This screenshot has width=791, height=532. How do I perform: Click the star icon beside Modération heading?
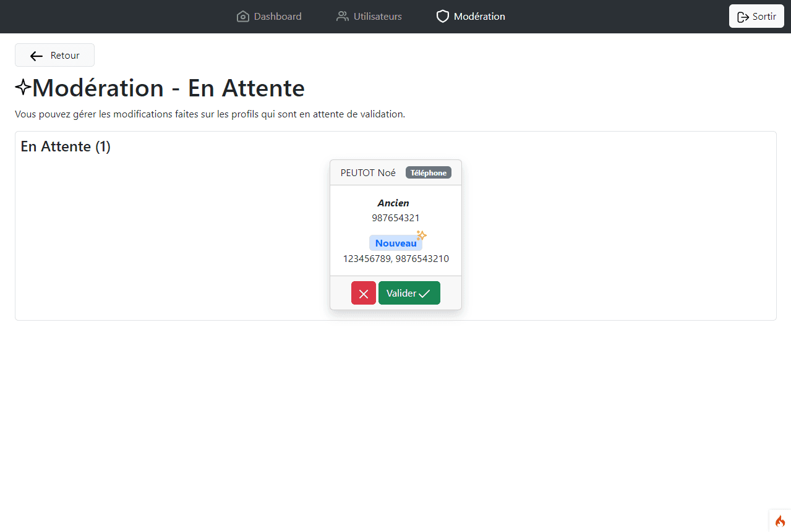point(23,87)
